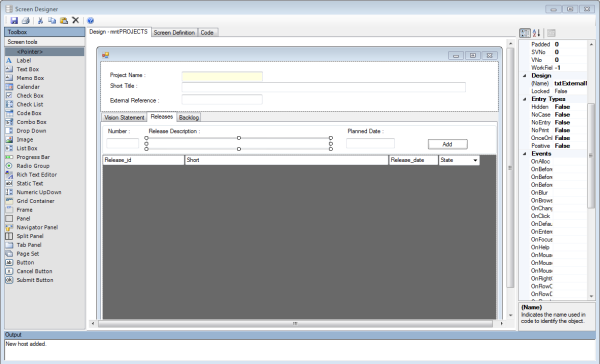Image resolution: width=600 pixels, height=364 pixels.
Task: Select the Static Text tool
Action: [x=45, y=184]
